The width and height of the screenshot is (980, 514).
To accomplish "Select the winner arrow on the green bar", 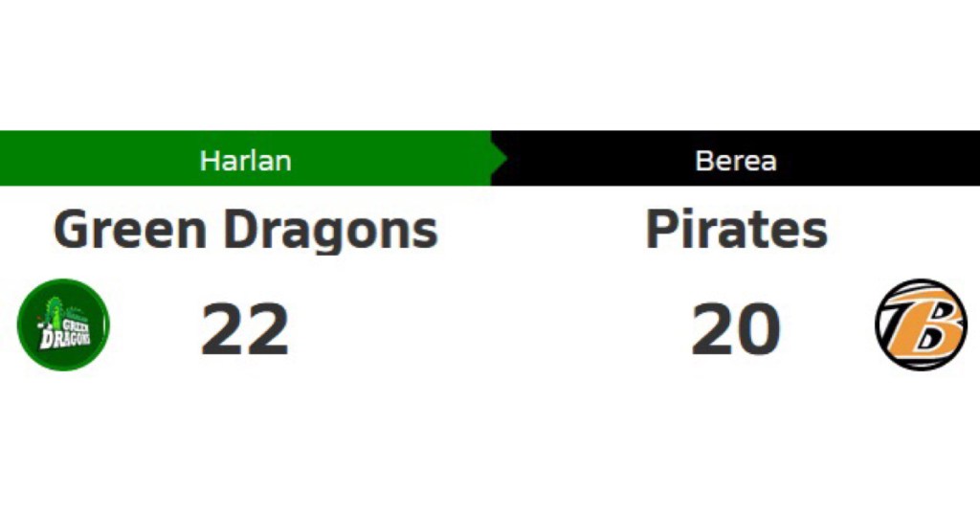I will point(500,159).
